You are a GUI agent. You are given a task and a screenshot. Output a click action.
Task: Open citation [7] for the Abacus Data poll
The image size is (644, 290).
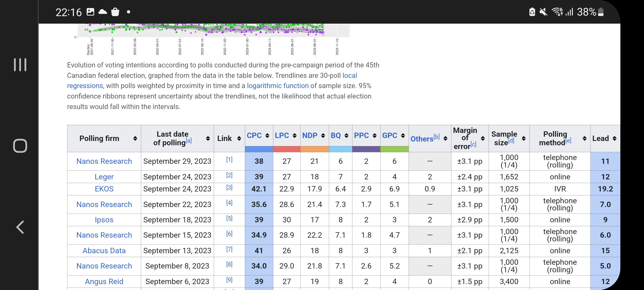tap(229, 249)
